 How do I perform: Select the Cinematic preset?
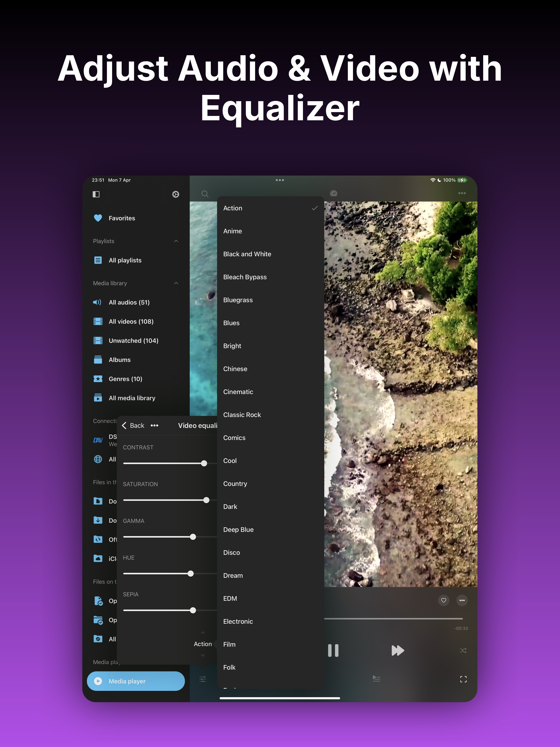(x=238, y=392)
